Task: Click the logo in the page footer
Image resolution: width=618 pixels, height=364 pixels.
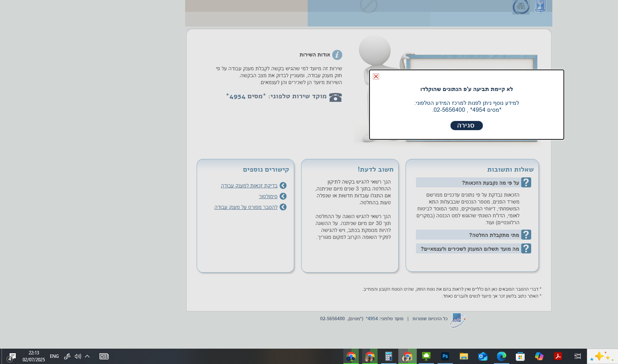Action: pos(458,320)
